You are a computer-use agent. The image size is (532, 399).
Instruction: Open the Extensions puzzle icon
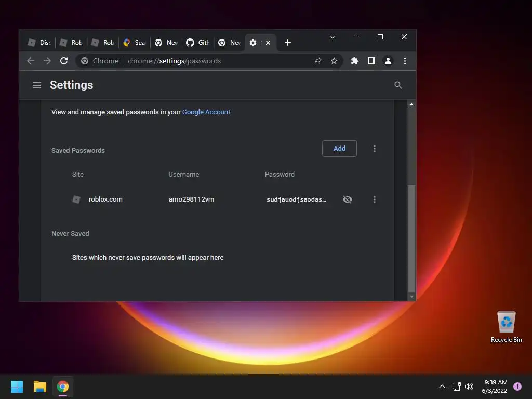point(354,61)
